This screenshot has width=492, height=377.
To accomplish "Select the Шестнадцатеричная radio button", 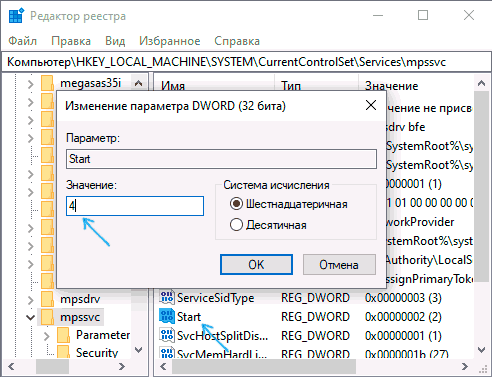I will click(x=236, y=204).
